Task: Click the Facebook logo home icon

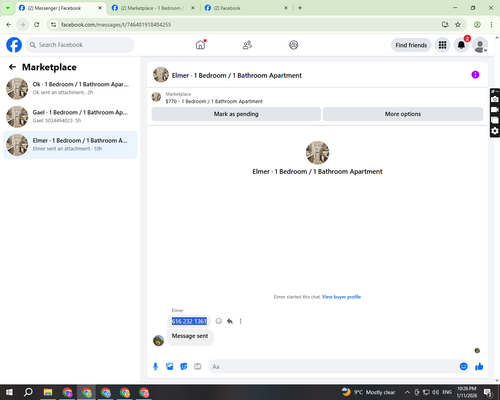Action: (14, 45)
